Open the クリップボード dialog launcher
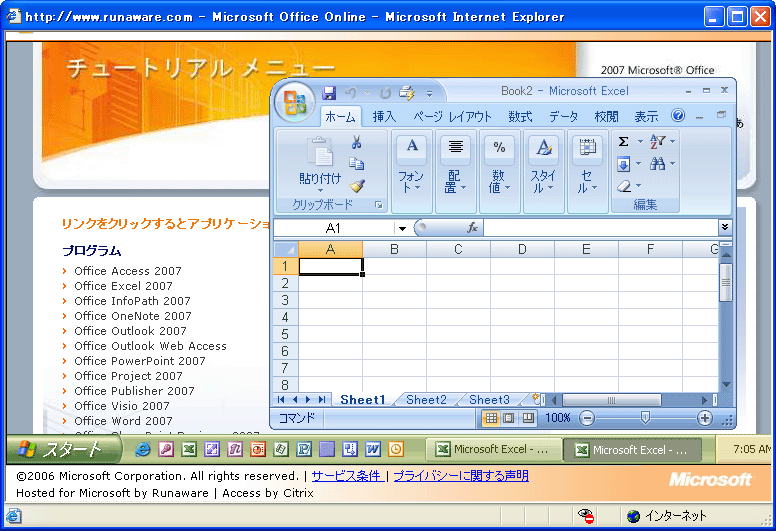The width and height of the screenshot is (776, 531). pyautogui.click(x=379, y=205)
